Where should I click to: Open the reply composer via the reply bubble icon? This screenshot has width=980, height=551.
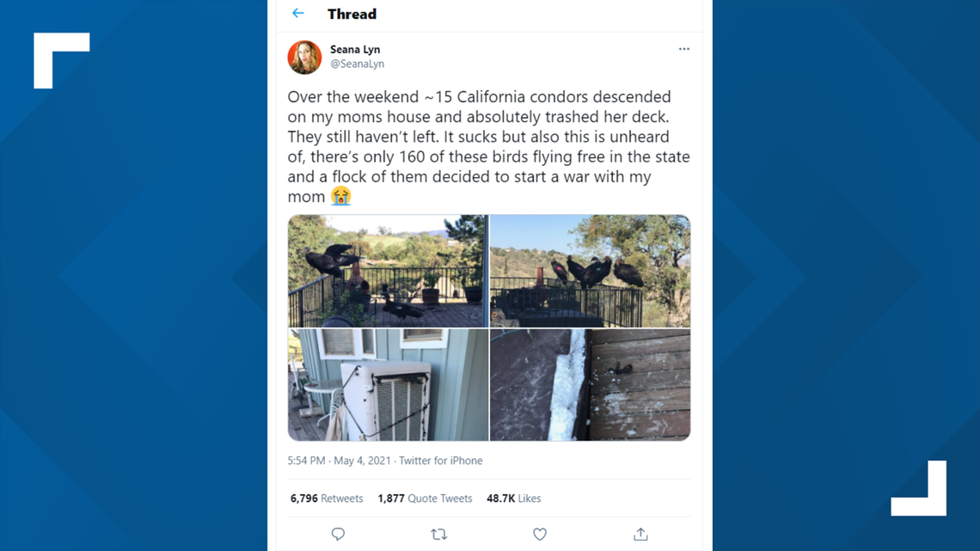[x=338, y=534]
